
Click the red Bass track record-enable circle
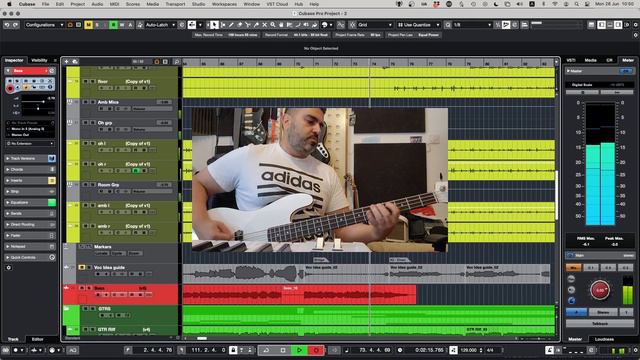[10, 89]
